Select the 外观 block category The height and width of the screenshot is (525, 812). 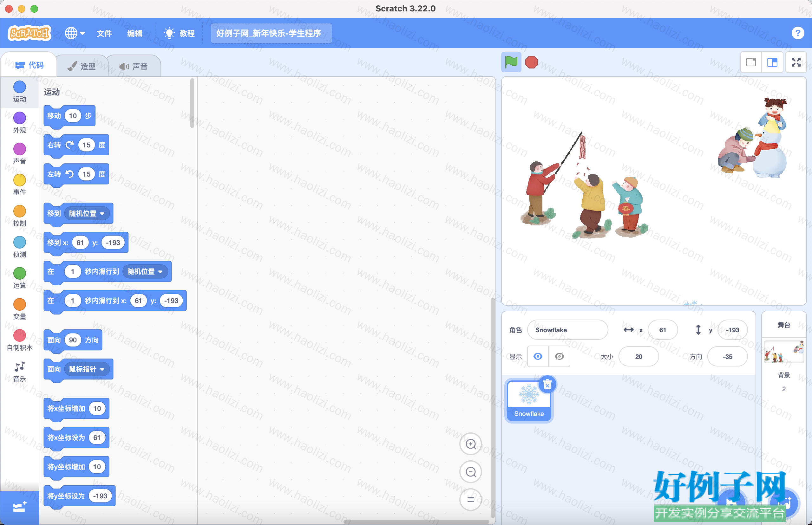pyautogui.click(x=19, y=123)
